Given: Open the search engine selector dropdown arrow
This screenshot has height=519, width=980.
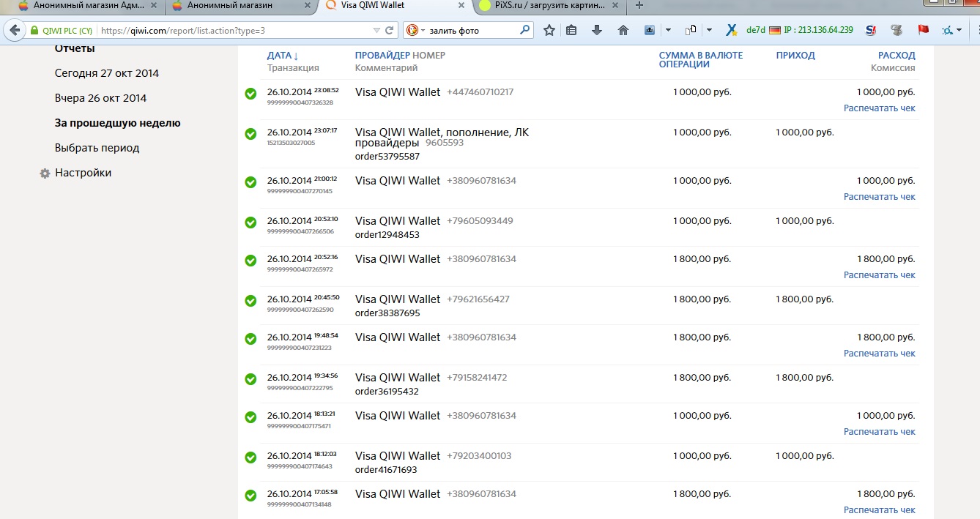Looking at the screenshot, I should pyautogui.click(x=423, y=31).
